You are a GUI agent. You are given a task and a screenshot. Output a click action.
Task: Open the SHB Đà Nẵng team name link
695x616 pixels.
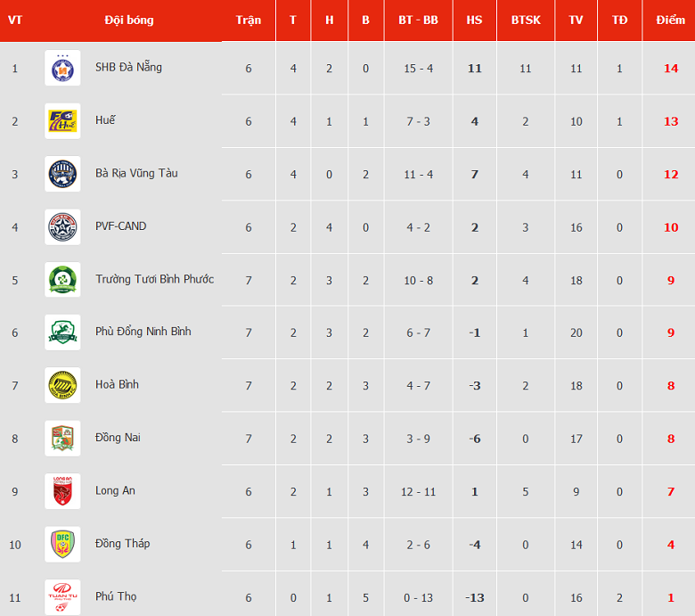(128, 67)
